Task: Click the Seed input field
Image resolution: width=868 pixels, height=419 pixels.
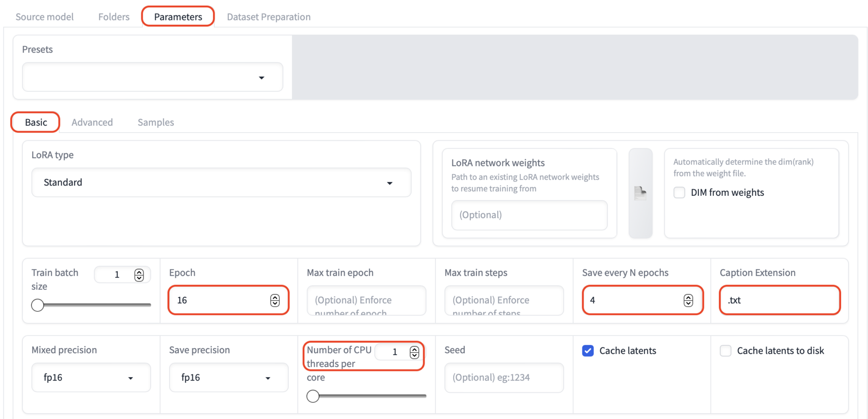Action: point(504,377)
